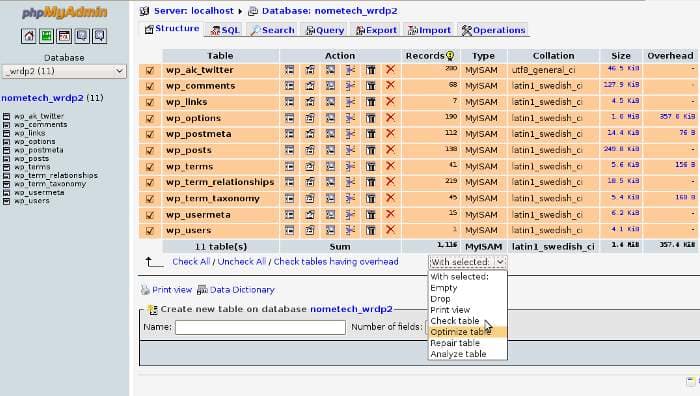Select Optimize table option
Image resolution: width=700 pixels, height=396 pixels.
pyautogui.click(x=467, y=332)
